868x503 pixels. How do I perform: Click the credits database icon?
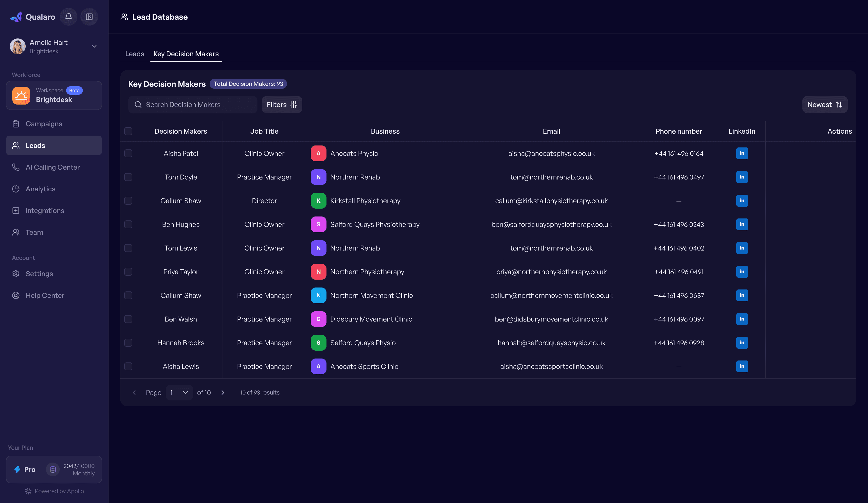click(x=53, y=469)
